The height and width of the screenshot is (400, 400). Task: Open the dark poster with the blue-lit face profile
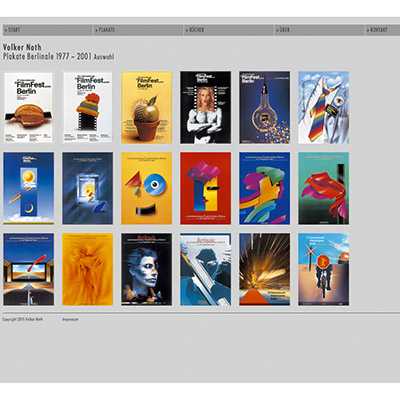[x=147, y=269]
